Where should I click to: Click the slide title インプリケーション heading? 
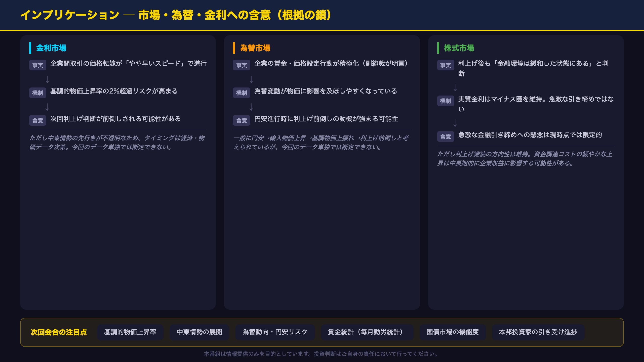[176, 15]
